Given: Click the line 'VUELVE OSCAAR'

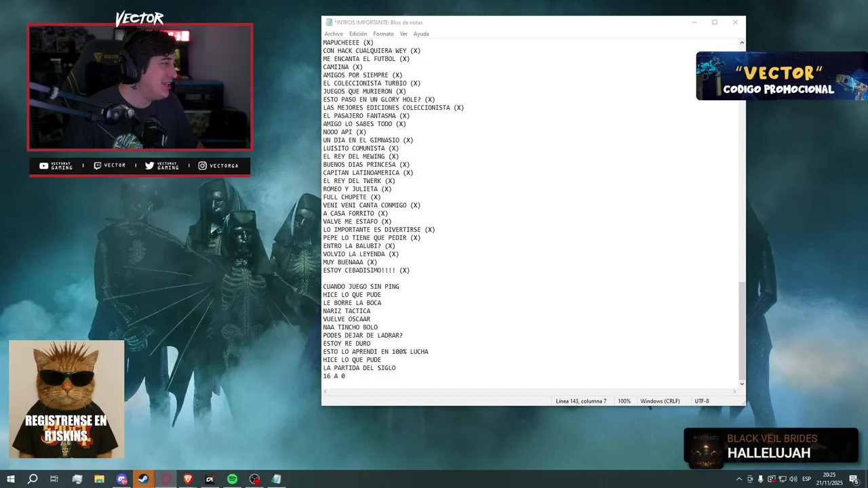Looking at the screenshot, I should [347, 319].
